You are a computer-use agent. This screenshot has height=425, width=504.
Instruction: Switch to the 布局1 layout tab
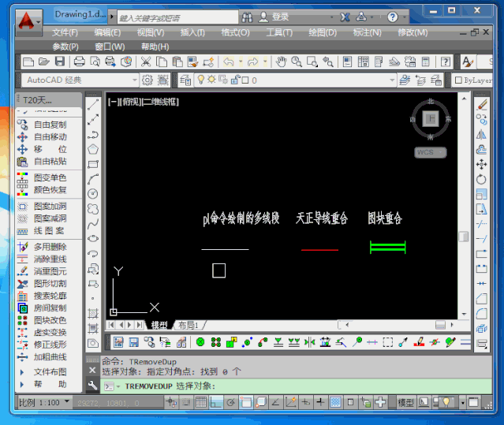(x=189, y=325)
